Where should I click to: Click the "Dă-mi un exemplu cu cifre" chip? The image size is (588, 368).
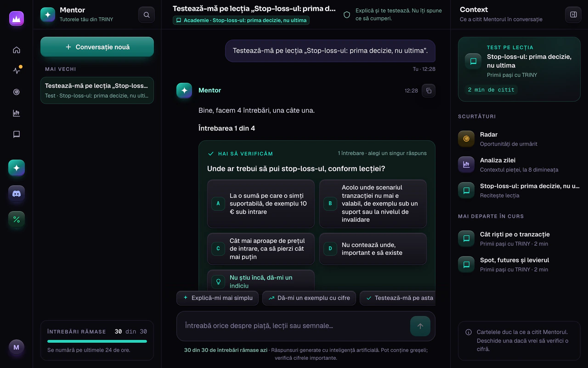[309, 298]
